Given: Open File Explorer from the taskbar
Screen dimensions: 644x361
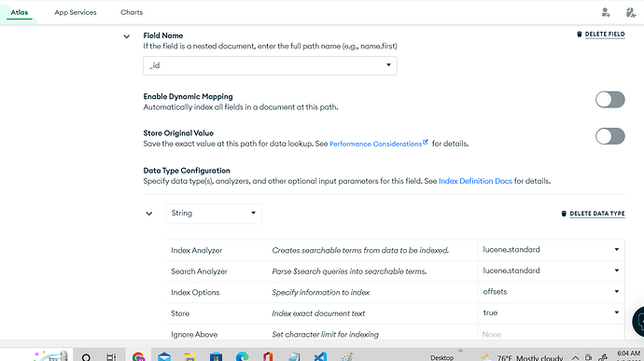Looking at the screenshot, I should point(189,356).
